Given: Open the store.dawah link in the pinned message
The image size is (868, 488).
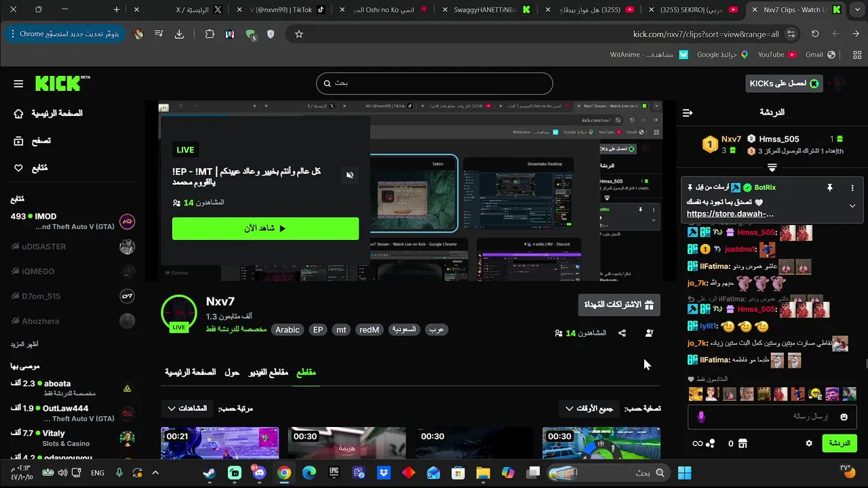Looking at the screenshot, I should (x=730, y=213).
